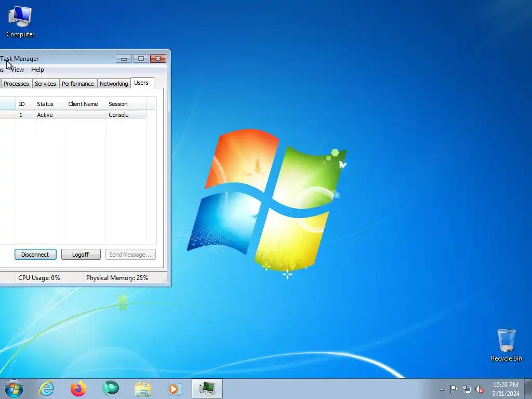Click the Physical Memory: 25% status text

coord(117,278)
